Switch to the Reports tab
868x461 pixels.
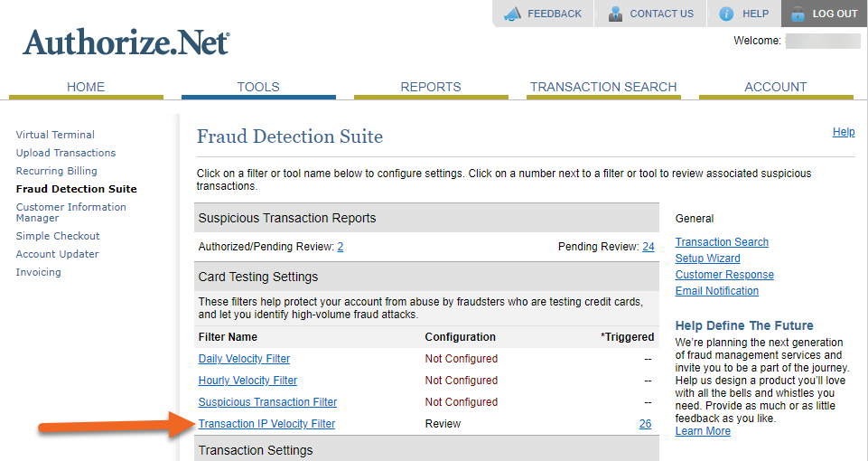coord(431,87)
